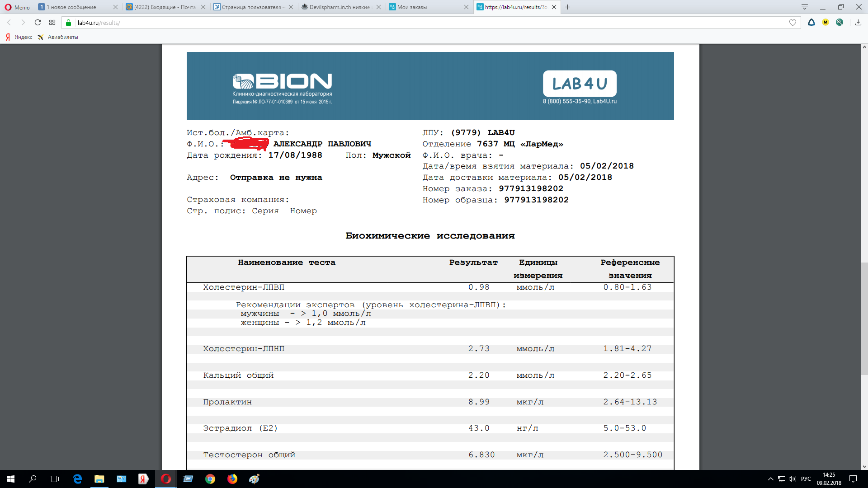Reload the page with the refresh icon
This screenshot has width=868, height=488.
(38, 23)
